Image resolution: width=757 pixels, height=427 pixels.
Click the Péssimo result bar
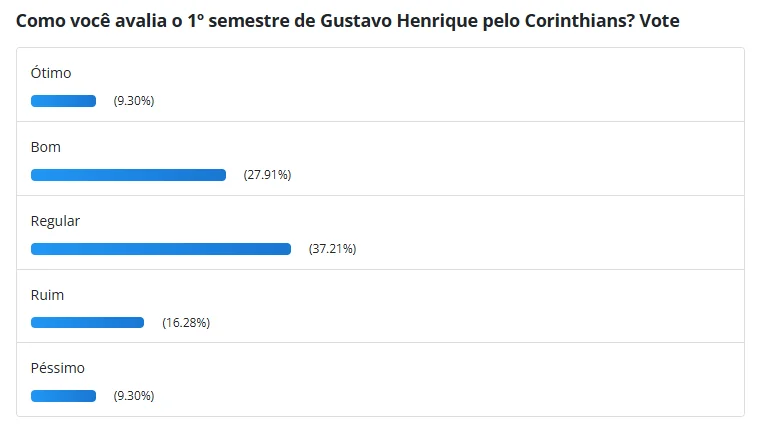coord(63,396)
